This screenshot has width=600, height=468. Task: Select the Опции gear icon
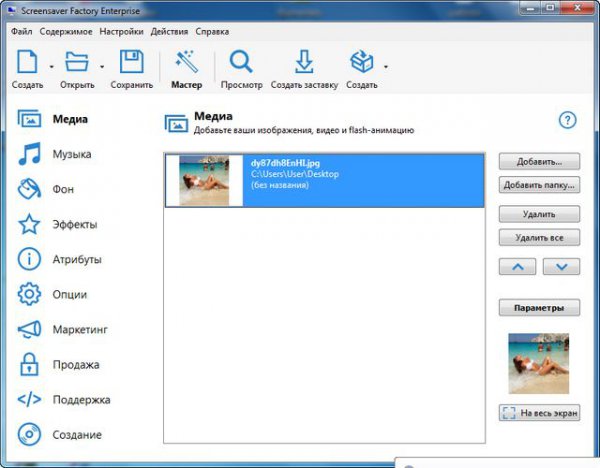click(x=29, y=294)
